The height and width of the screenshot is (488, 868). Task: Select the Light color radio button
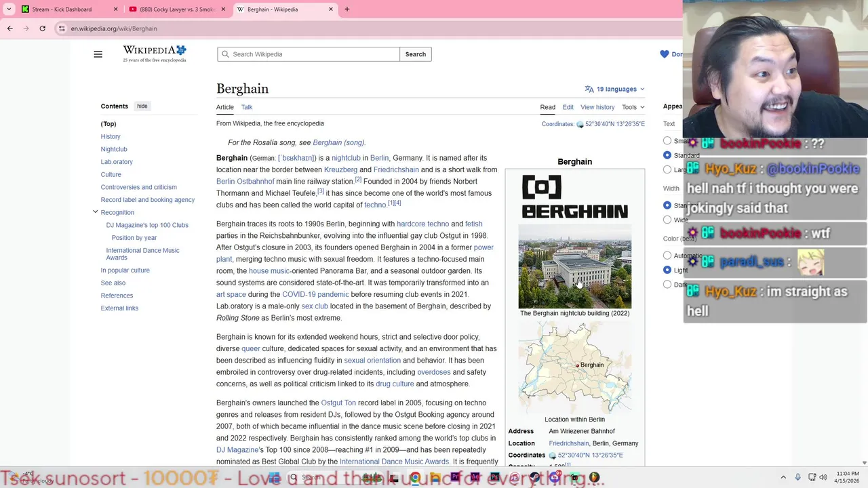667,270
